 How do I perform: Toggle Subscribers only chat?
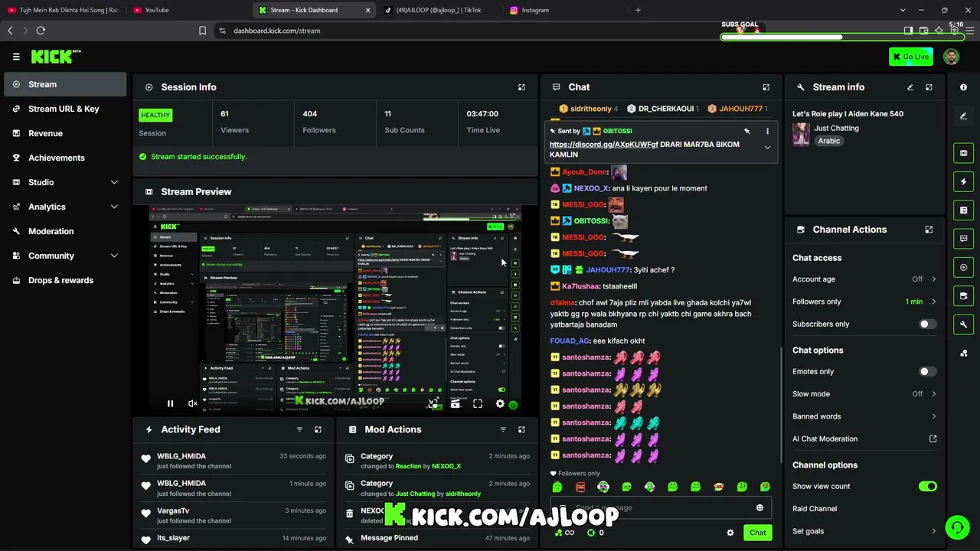927,324
